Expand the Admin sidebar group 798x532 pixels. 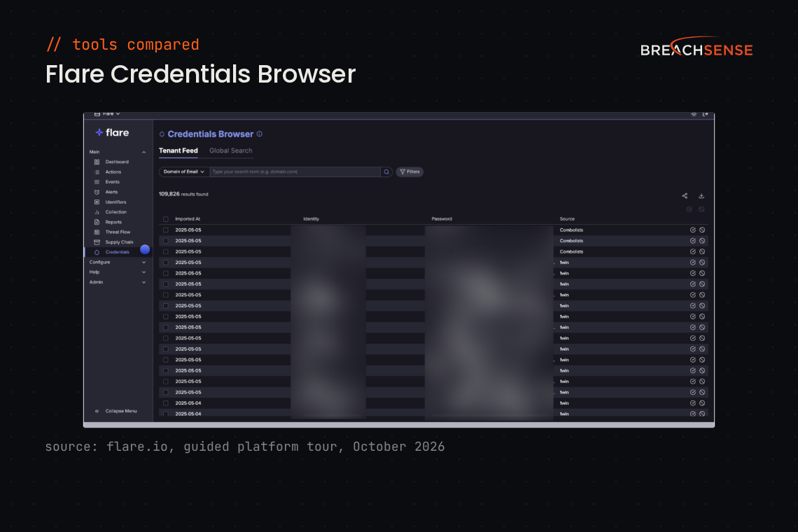click(x=118, y=283)
